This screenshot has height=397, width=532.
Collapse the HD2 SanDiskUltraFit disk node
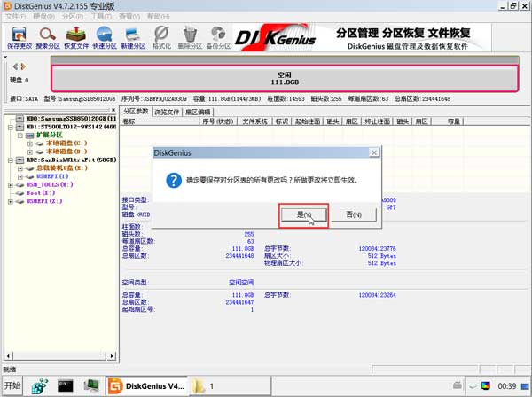coord(11,160)
